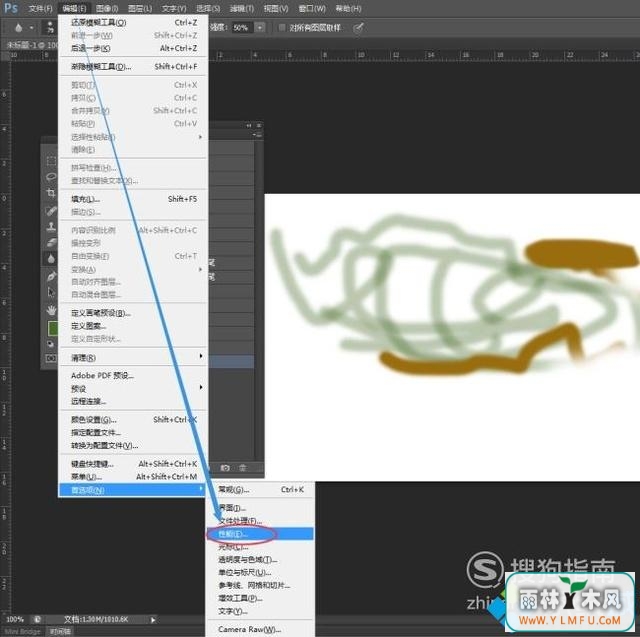Open the highlighted 性能(E)... preferences
Image resolution: width=640 pixels, height=637 pixels.
(x=260, y=534)
